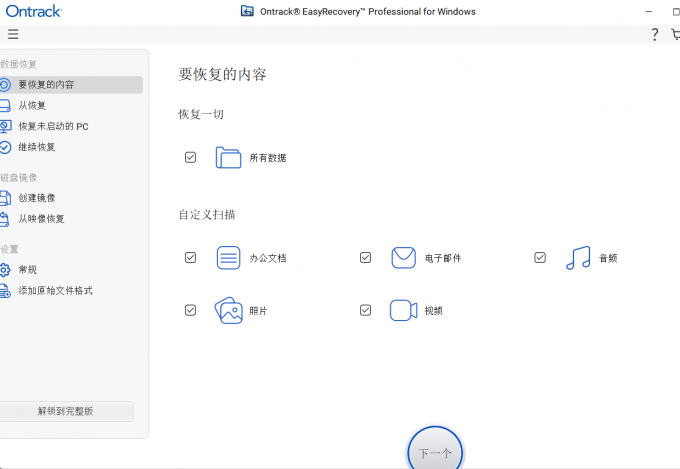Image resolution: width=680 pixels, height=469 pixels.
Task: Click the 继续恢复 checkmark icon
Action: pyautogui.click(x=5, y=147)
